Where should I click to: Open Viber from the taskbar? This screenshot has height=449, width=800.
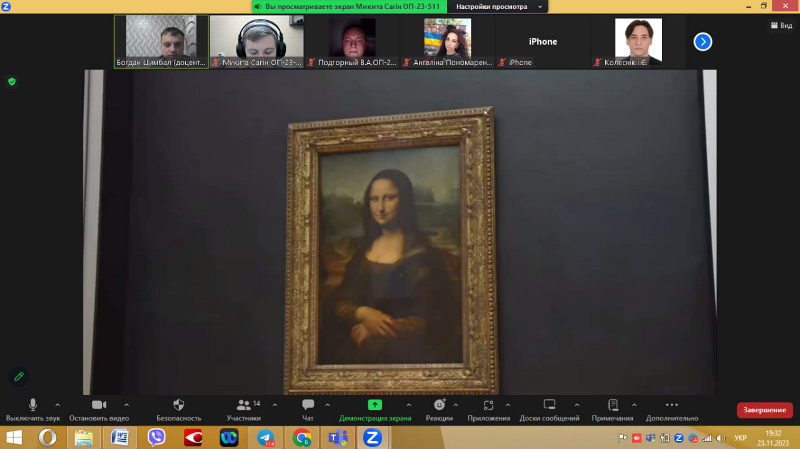click(157, 438)
